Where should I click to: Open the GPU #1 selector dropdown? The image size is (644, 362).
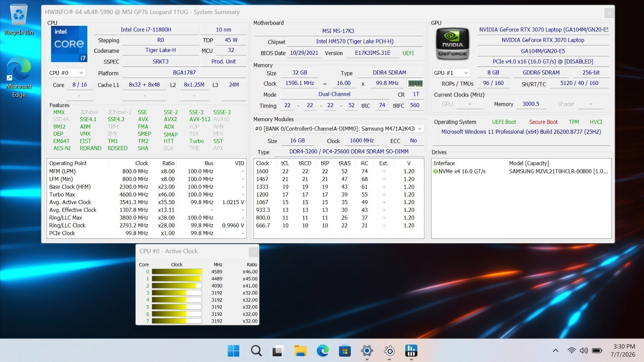point(452,73)
